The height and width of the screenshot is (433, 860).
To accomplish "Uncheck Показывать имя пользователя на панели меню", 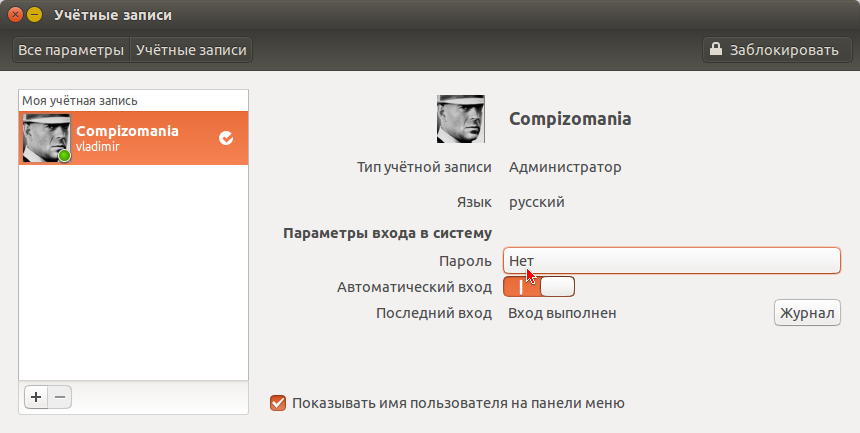I will coord(278,403).
